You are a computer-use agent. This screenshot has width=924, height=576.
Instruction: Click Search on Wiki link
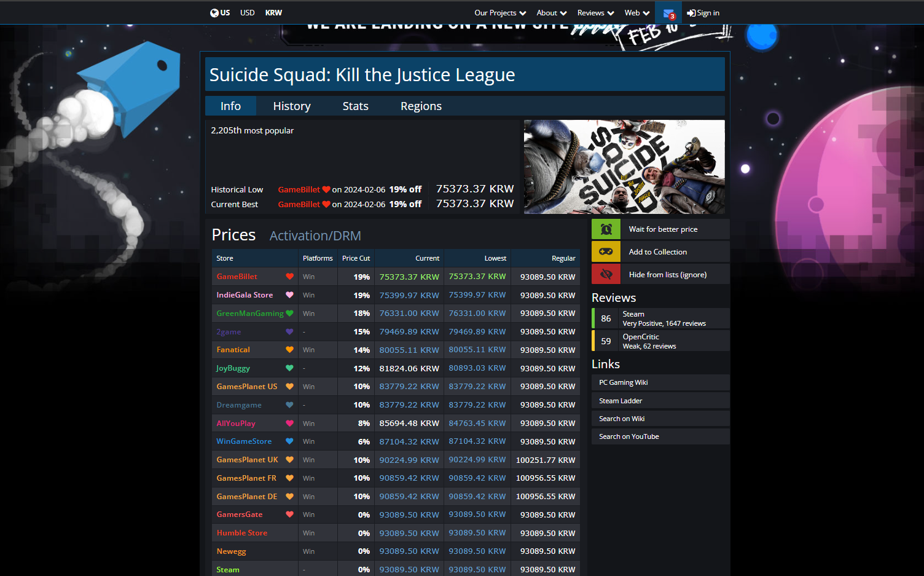660,419
